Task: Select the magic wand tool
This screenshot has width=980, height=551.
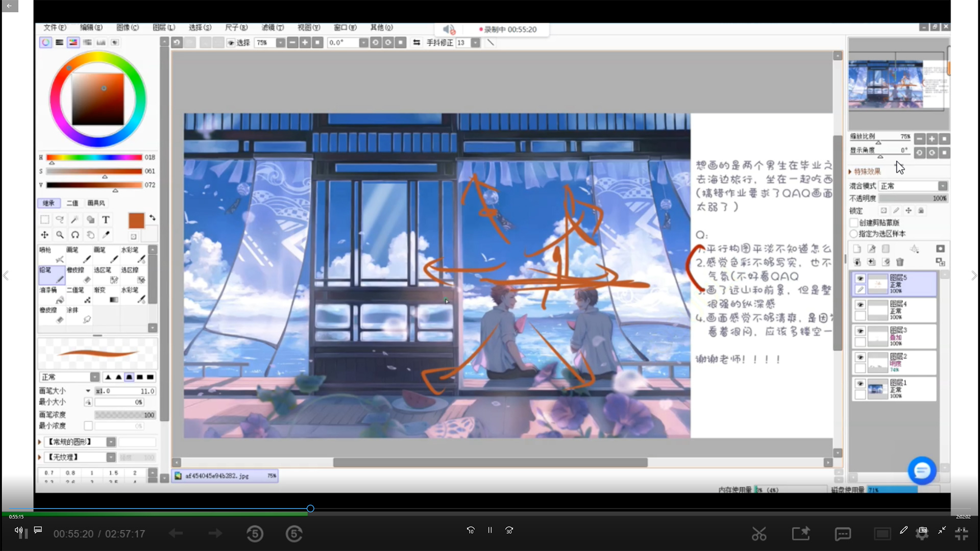Action: [75, 220]
